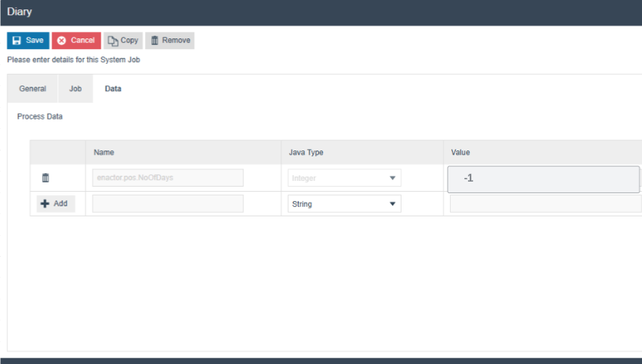Click the Java Type column header
The width and height of the screenshot is (642, 364).
(306, 153)
